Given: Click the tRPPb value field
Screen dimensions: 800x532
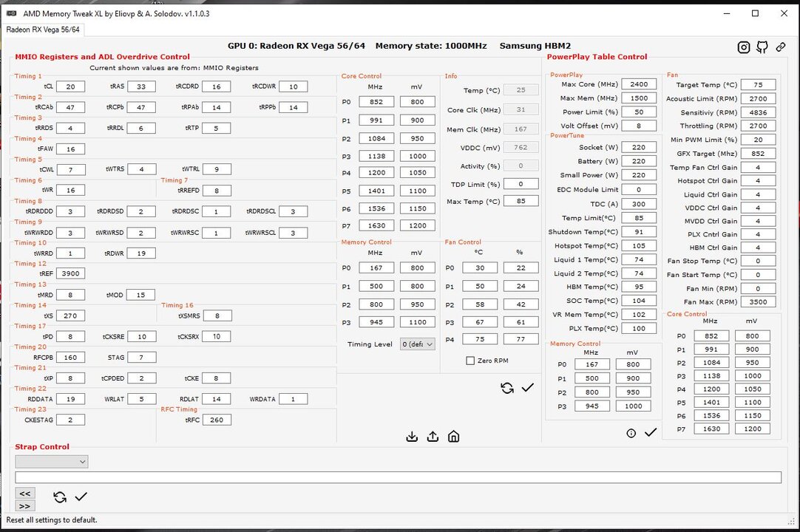Looking at the screenshot, I should coord(294,108).
